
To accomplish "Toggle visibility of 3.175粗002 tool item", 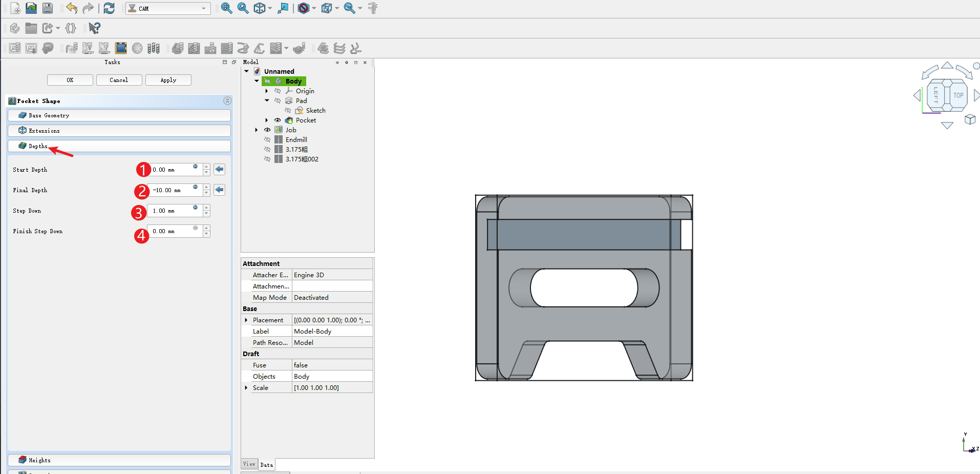I will click(267, 159).
